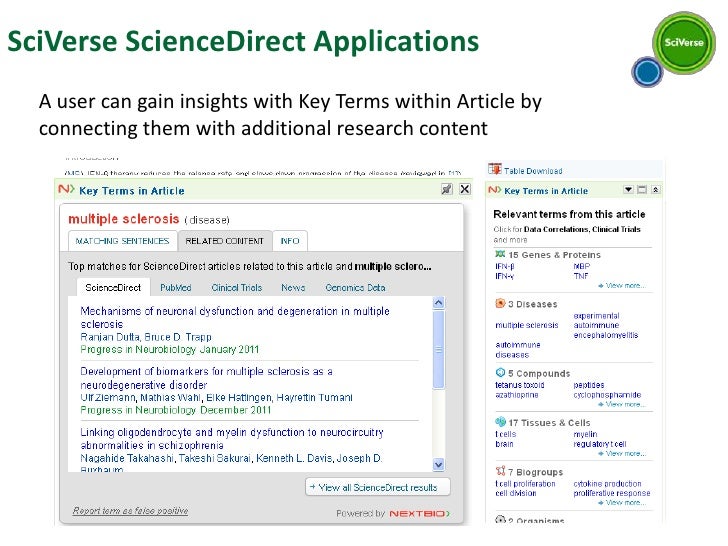Open article Linking oligodendrocyte and myelin dysfunction
Viewport: 728px width, 546px height.
click(232, 439)
